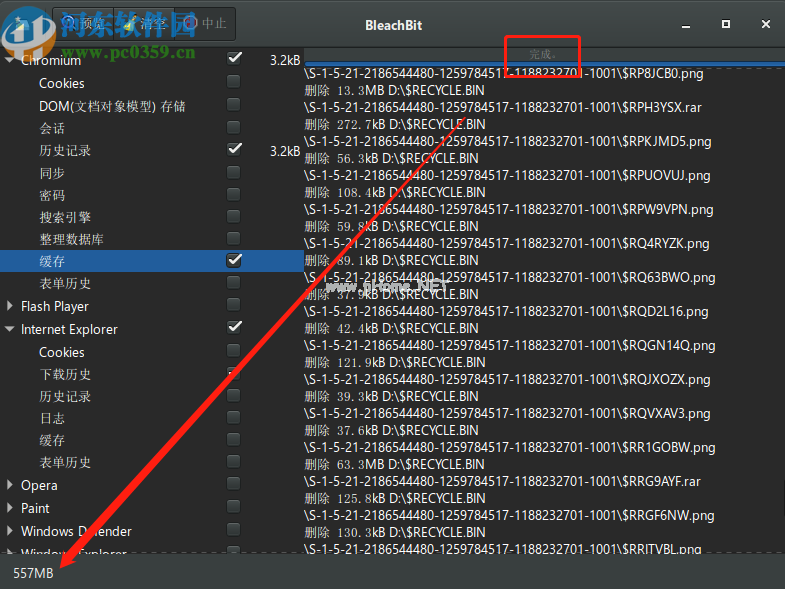Click the Preview (预览) magnifier toolbar button
The width and height of the screenshot is (785, 589).
click(x=83, y=22)
